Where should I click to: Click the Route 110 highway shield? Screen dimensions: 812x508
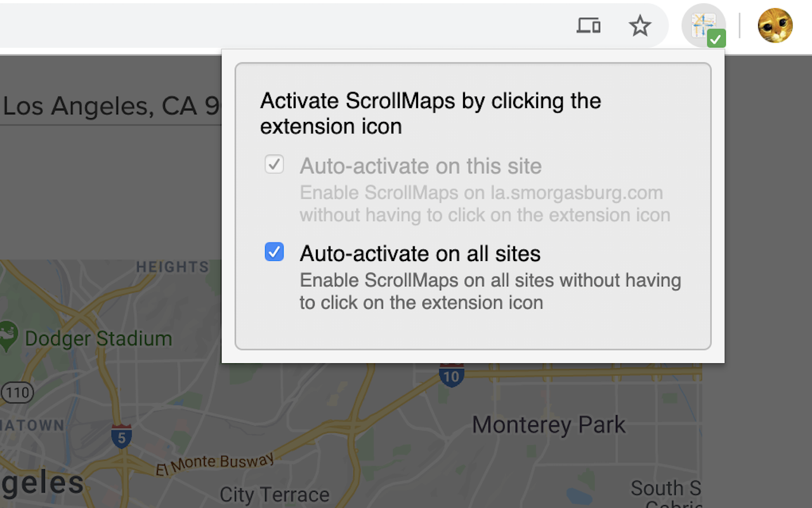(17, 392)
